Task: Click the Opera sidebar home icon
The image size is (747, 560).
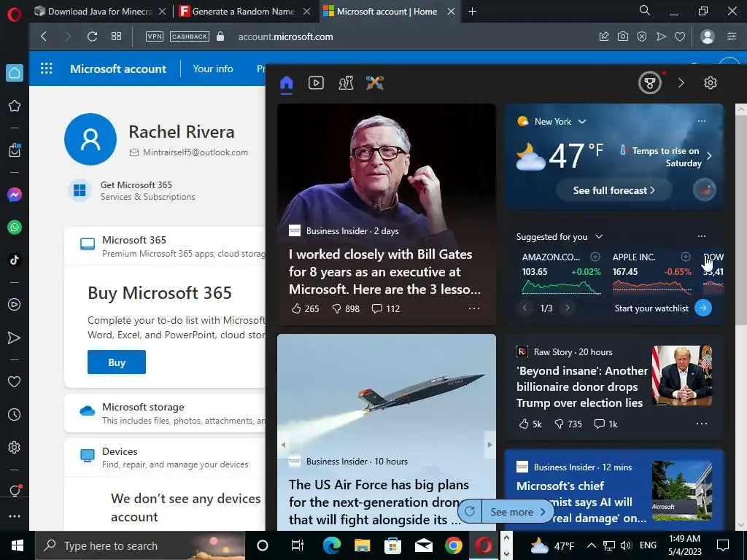Action: click(x=15, y=73)
